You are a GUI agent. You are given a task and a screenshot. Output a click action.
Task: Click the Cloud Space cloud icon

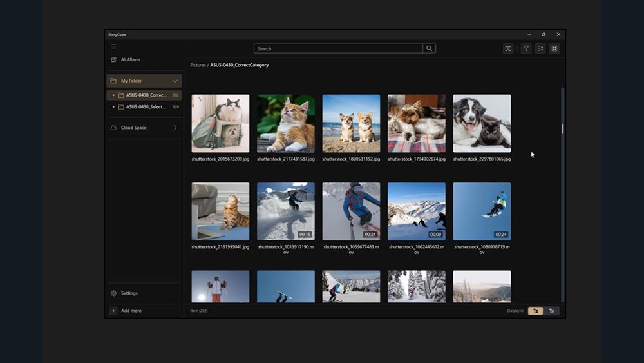coord(113,128)
